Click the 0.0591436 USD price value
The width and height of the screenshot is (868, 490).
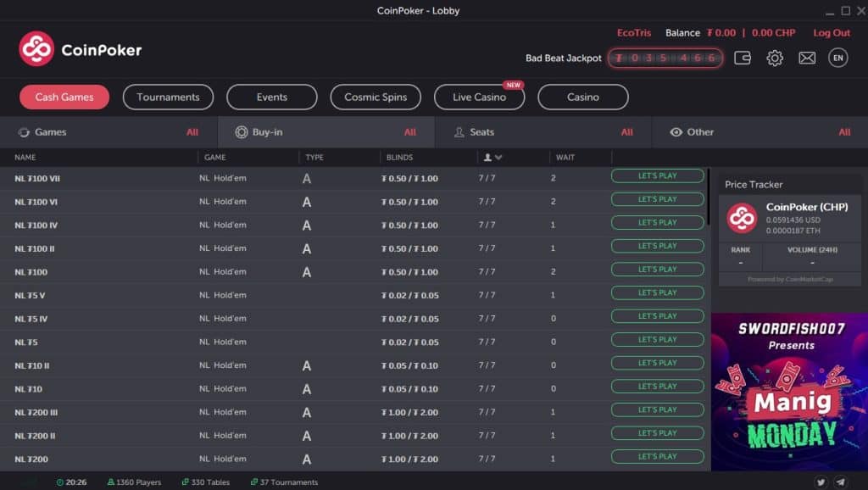pos(793,220)
